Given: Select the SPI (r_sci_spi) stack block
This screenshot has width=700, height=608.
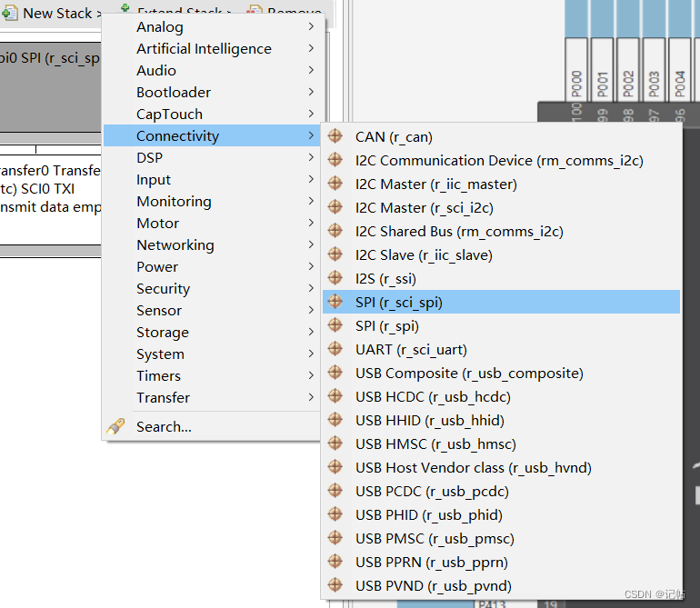Looking at the screenshot, I should (x=50, y=87).
